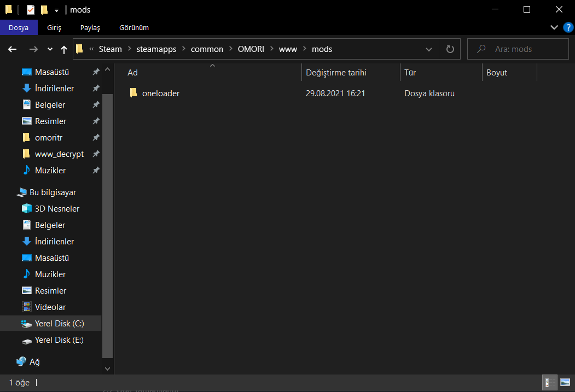575x392 pixels.
Task: Go forward with the forward arrow
Action: tap(33, 49)
